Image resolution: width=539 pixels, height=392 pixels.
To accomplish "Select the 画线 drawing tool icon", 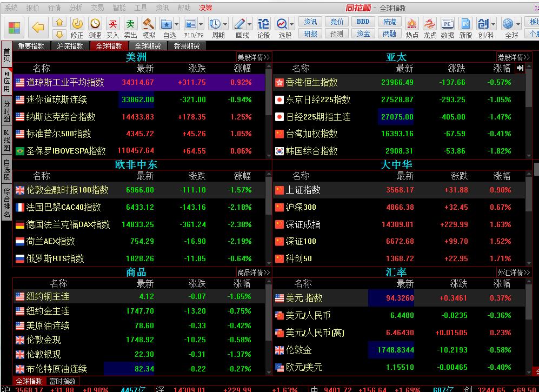I will (239, 24).
